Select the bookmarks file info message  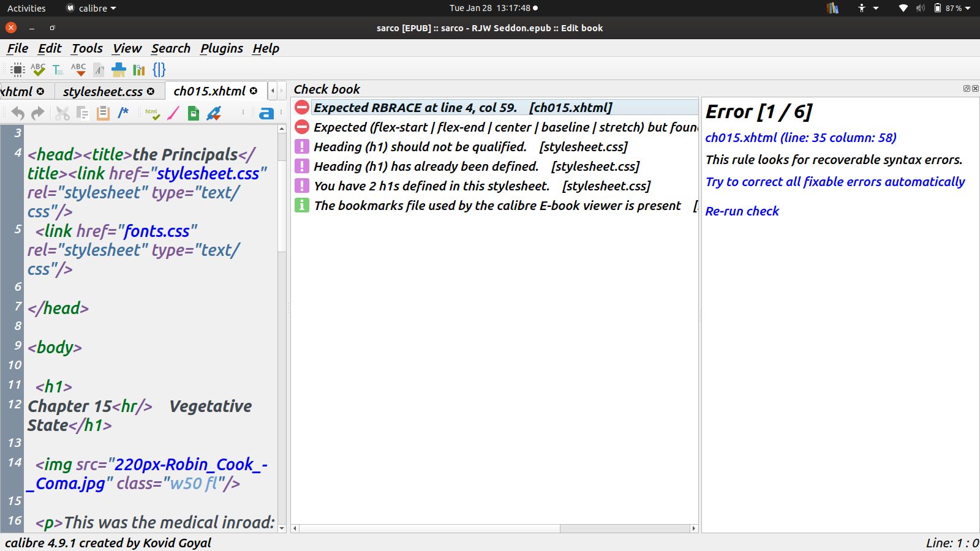[x=495, y=206]
